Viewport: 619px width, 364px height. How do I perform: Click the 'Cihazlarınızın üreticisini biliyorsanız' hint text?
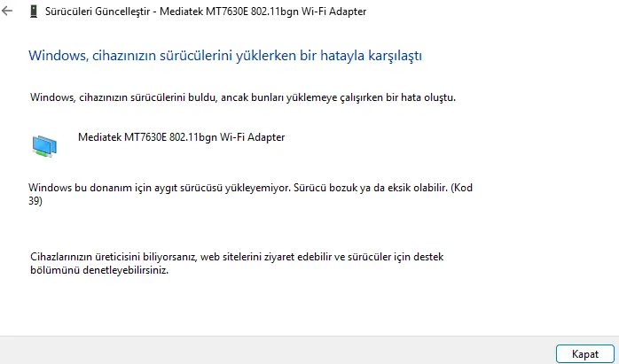coord(114,257)
